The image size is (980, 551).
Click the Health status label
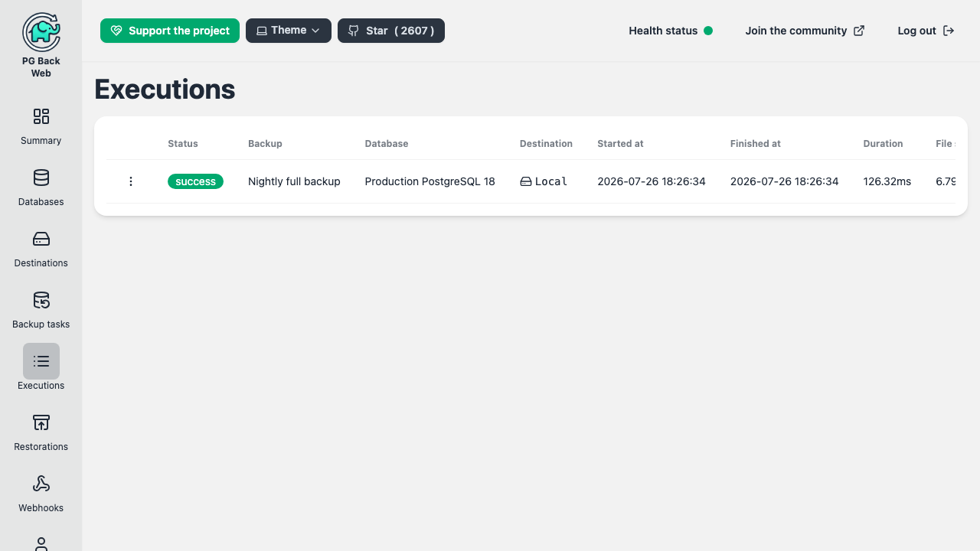pyautogui.click(x=663, y=31)
